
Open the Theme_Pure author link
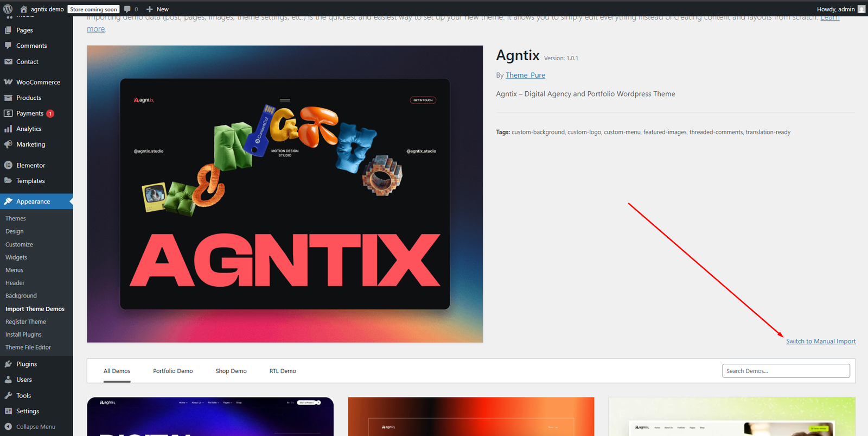pyautogui.click(x=525, y=75)
